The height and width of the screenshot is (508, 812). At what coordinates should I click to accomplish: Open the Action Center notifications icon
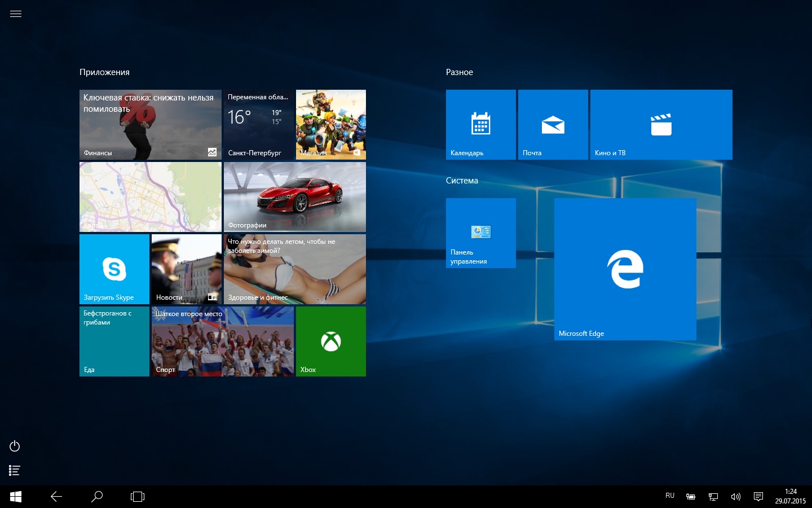click(758, 497)
